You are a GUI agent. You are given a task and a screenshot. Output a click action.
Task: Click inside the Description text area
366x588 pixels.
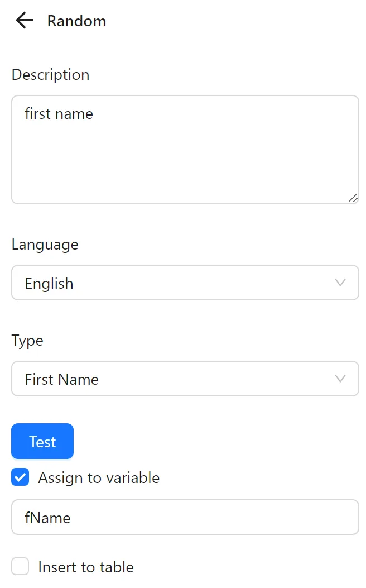(x=184, y=148)
